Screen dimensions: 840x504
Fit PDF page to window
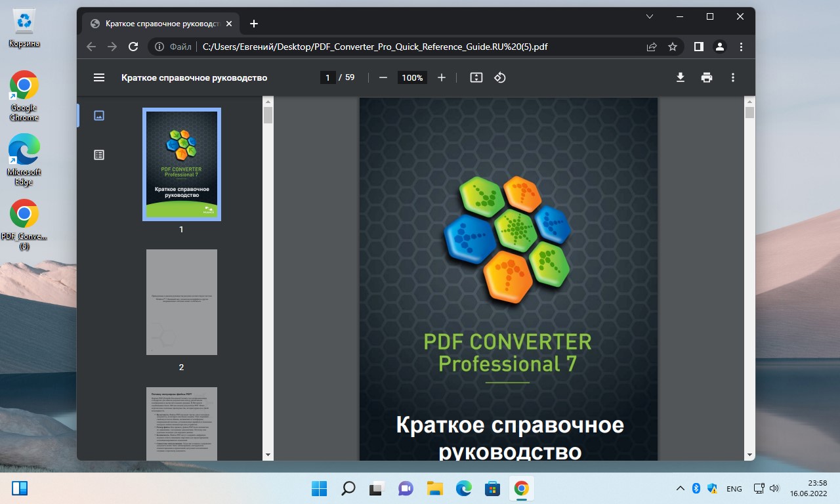(x=476, y=77)
